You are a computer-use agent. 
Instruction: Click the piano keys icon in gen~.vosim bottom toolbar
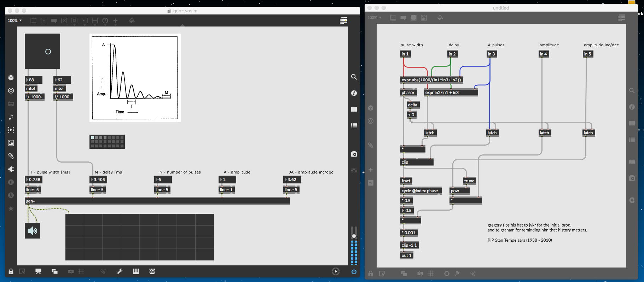136,271
